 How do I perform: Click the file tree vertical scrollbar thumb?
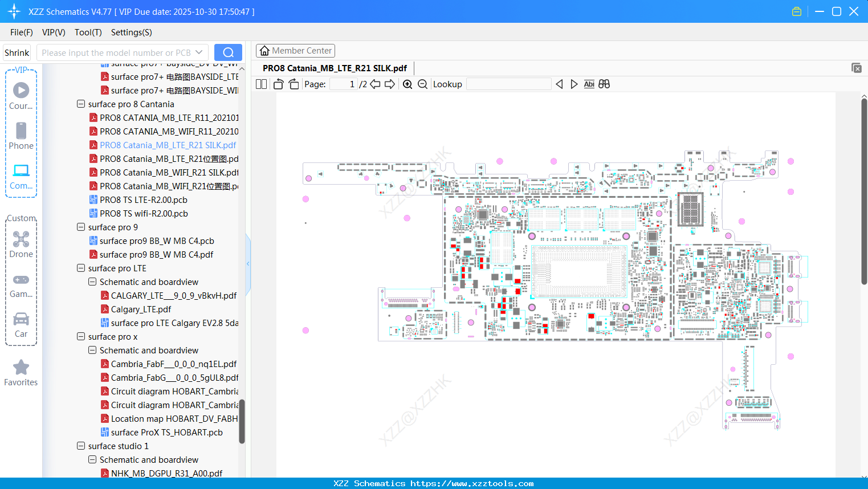[242, 421]
